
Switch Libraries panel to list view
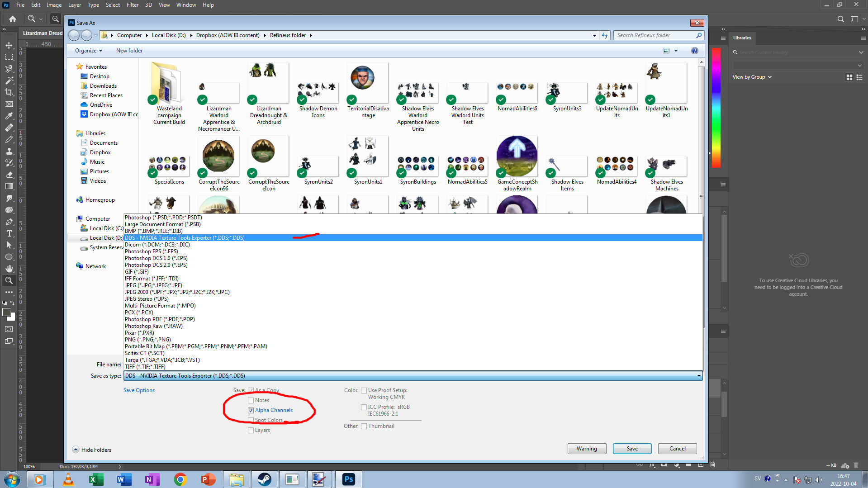tap(859, 77)
